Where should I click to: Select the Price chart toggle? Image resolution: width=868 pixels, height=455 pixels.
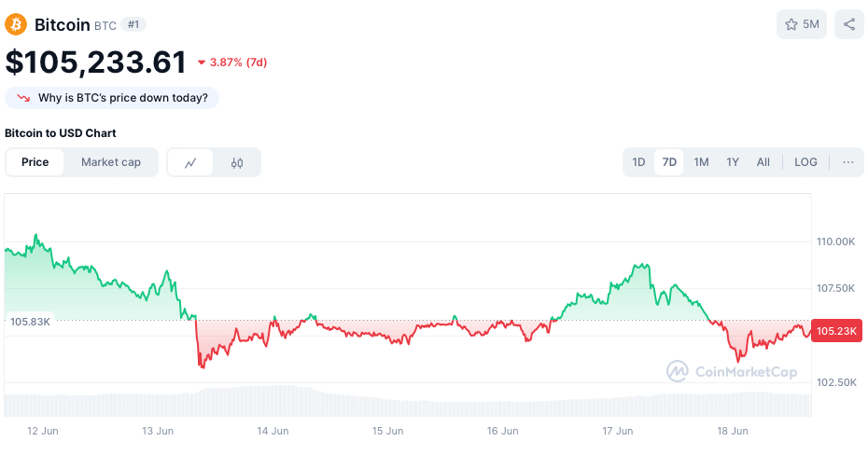pyautogui.click(x=35, y=162)
